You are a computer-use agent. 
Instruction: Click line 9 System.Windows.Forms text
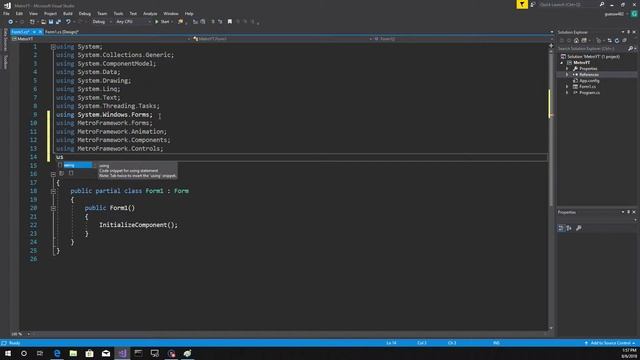pos(115,115)
